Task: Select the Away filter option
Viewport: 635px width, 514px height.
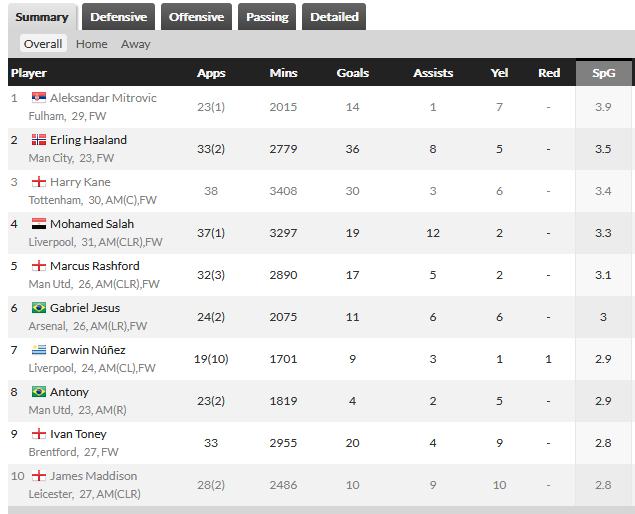Action: [136, 44]
